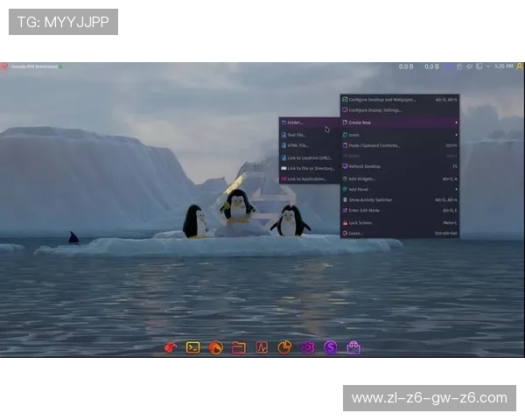Open the system monitor dock icon

(262, 347)
